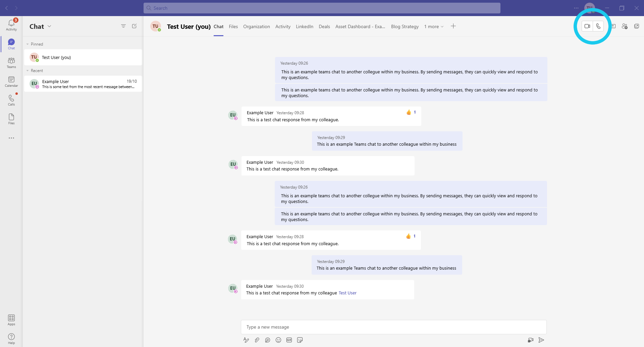Viewport: 644px width, 347px height.
Task: Open the GIF picker
Action: click(x=289, y=340)
